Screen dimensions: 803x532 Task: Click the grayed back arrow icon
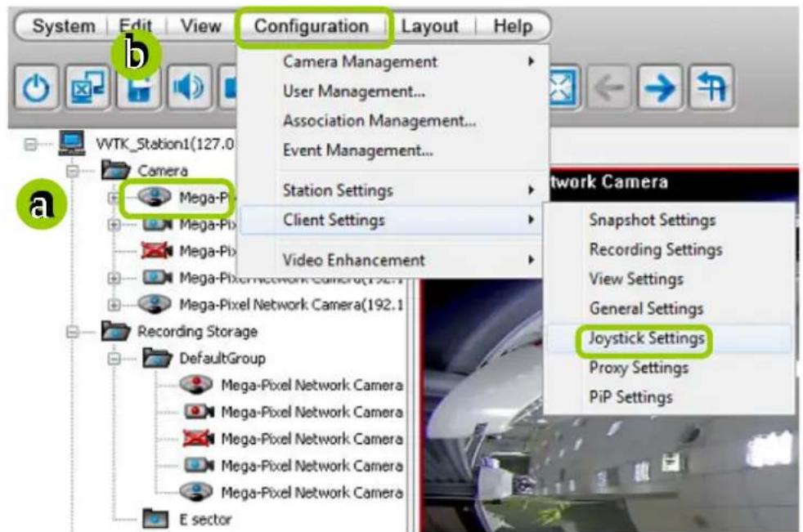609,87
